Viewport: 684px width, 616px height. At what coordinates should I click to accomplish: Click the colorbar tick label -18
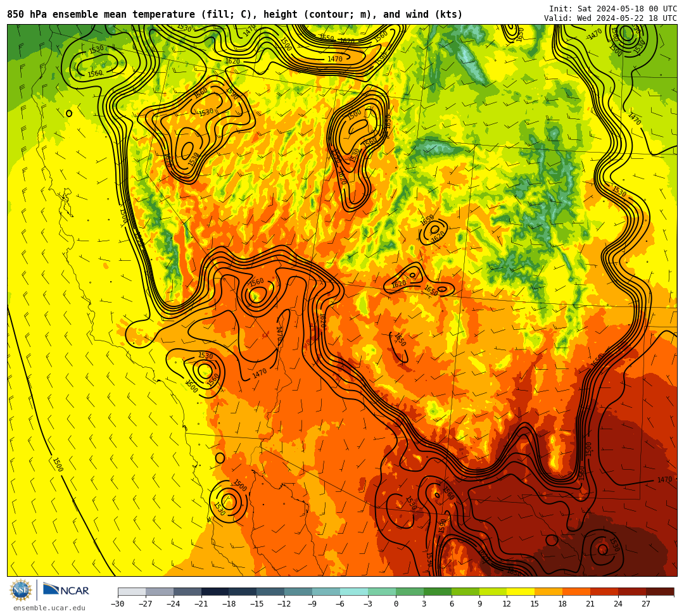click(229, 604)
